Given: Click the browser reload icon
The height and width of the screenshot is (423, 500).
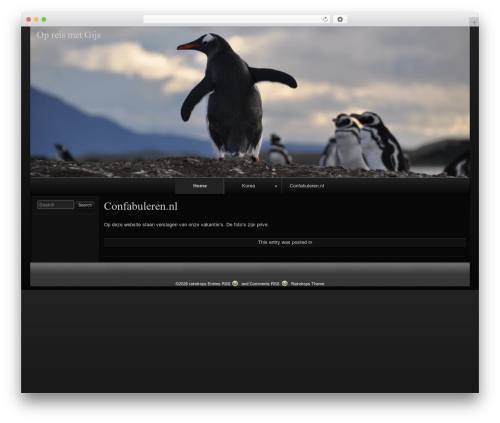Looking at the screenshot, I should click(x=325, y=19).
